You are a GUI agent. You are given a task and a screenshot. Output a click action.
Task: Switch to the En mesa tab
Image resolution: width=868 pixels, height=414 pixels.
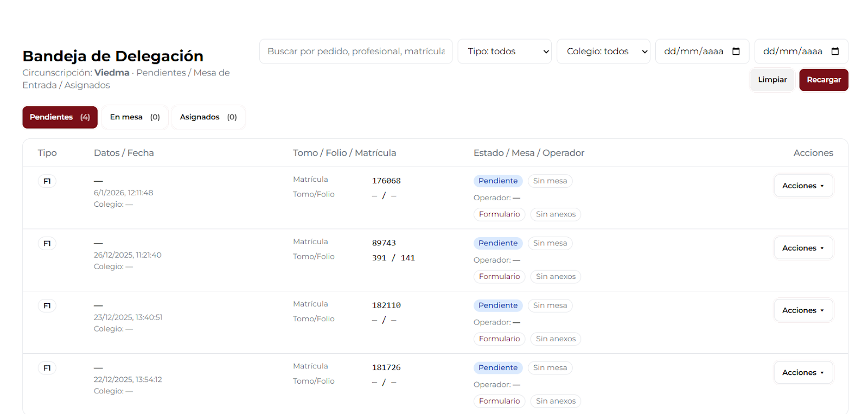click(x=135, y=117)
